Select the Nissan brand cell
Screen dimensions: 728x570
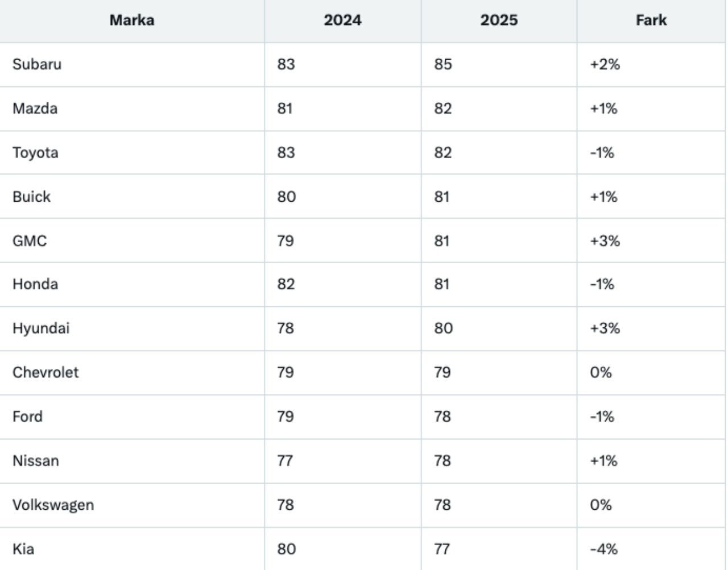pos(36,461)
